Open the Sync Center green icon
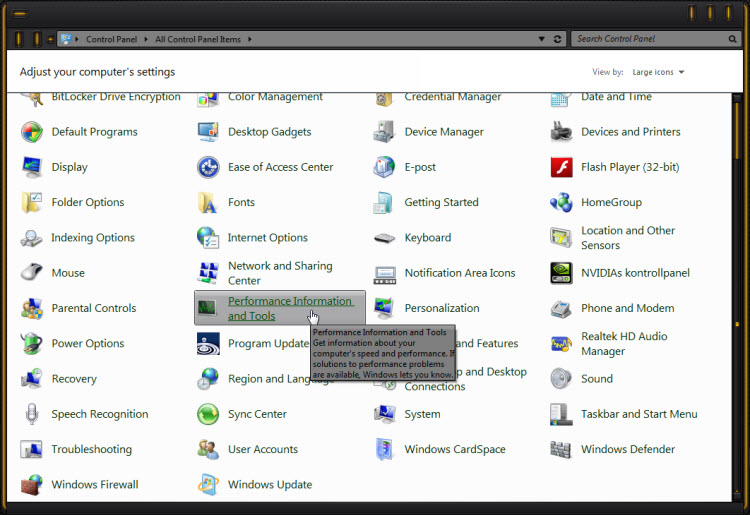Image resolution: width=750 pixels, height=515 pixels. click(x=208, y=414)
